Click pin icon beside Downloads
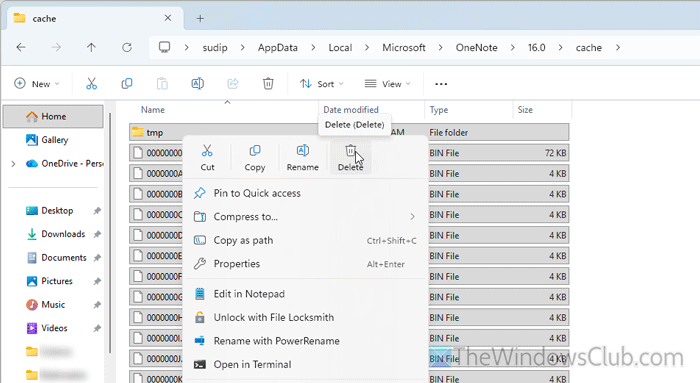Viewport: 700px width, 383px height. tap(97, 234)
